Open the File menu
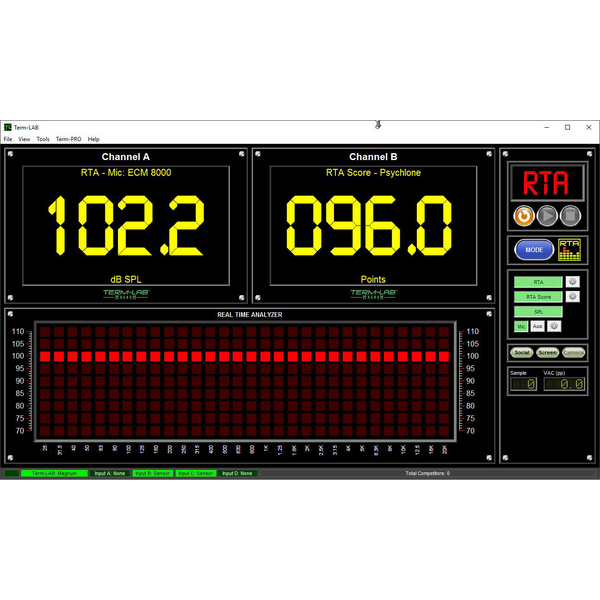 [8, 139]
